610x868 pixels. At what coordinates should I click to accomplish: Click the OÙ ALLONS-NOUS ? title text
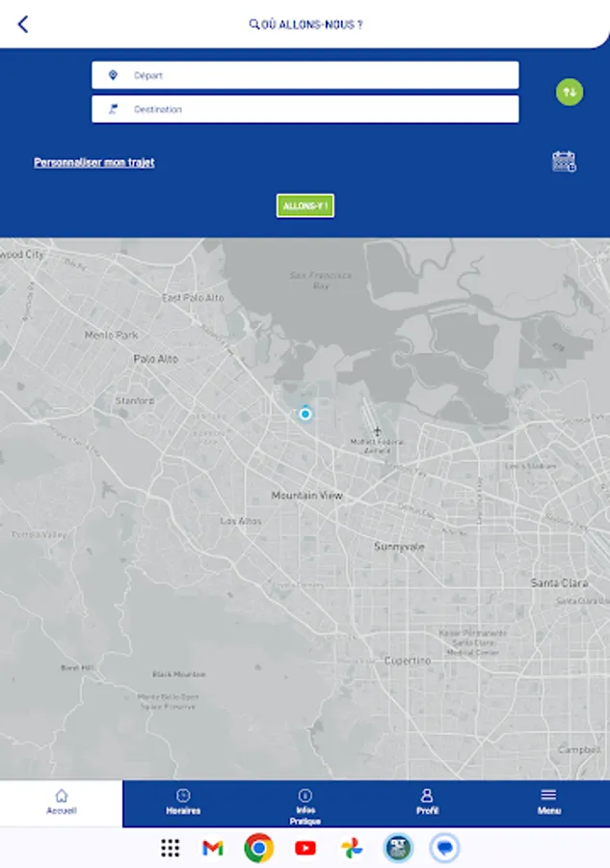pyautogui.click(x=312, y=24)
